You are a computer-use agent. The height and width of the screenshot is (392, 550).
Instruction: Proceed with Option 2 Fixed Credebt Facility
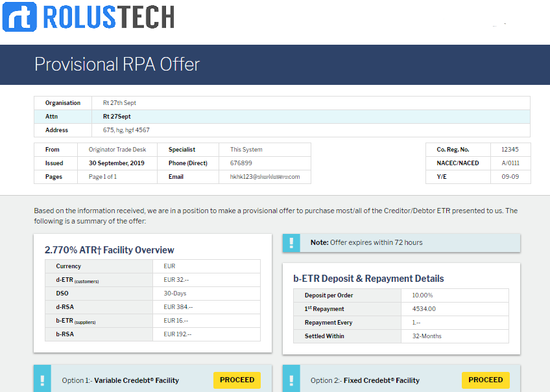click(485, 380)
